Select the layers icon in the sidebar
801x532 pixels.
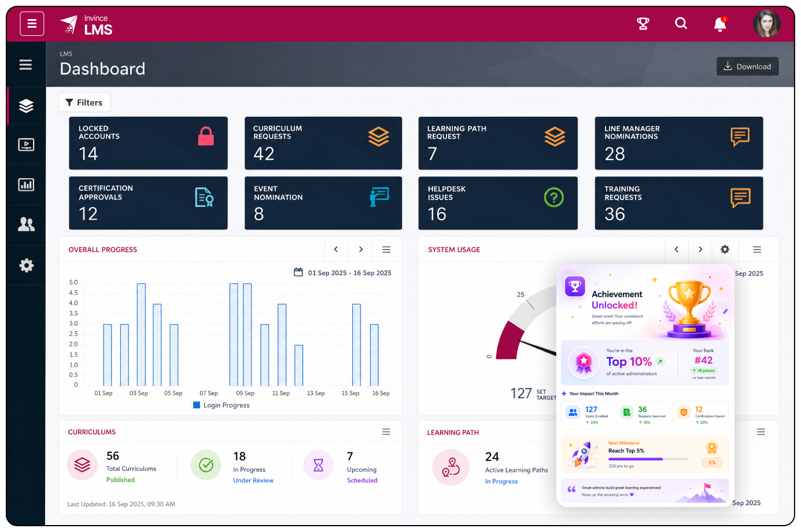(26, 106)
